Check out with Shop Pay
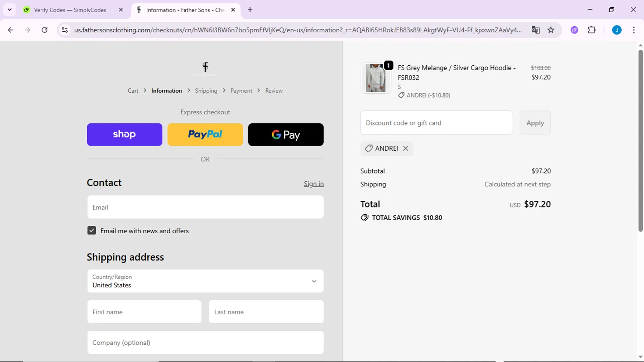644x362 pixels. tap(125, 134)
